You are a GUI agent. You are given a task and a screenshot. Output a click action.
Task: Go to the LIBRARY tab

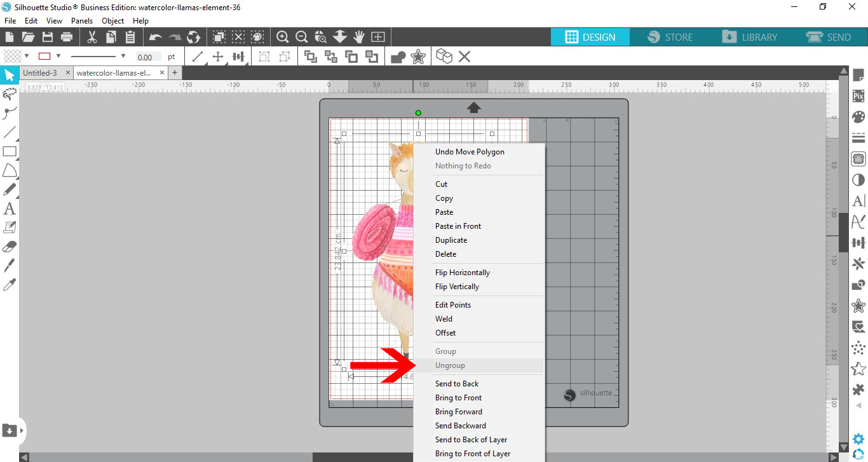tap(749, 37)
